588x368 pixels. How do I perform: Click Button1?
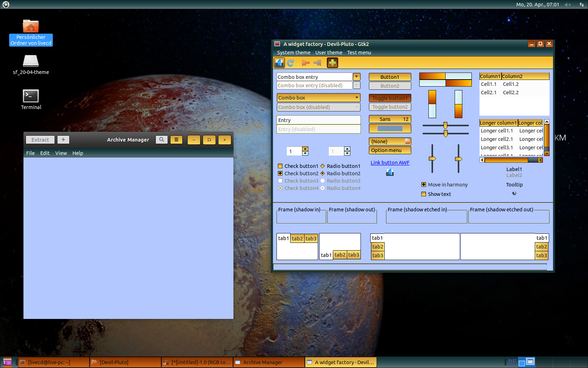[x=390, y=77]
